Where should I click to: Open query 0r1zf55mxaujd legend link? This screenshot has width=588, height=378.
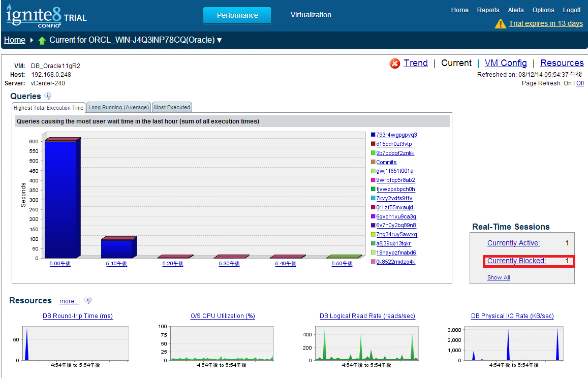394,207
